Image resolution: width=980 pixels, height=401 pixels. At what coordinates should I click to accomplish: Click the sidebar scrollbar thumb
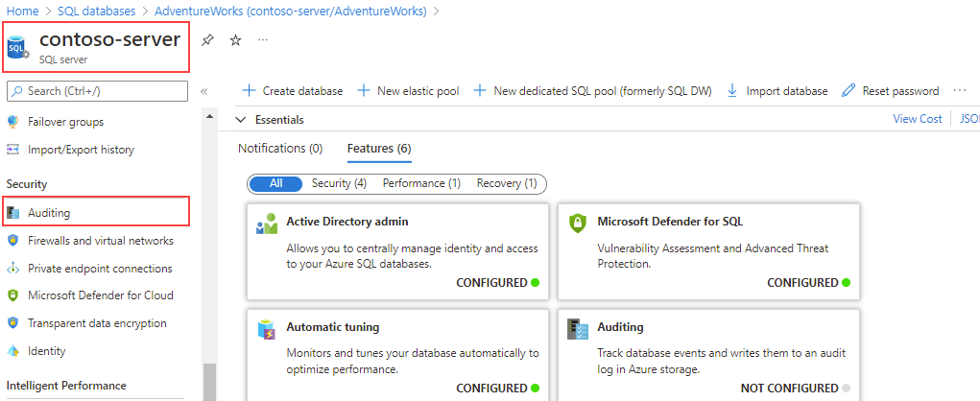coord(209,382)
